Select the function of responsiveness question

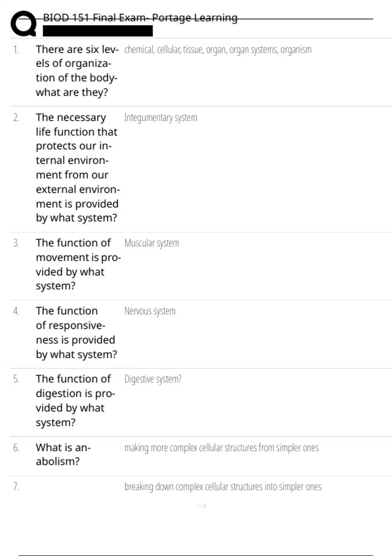point(76,332)
